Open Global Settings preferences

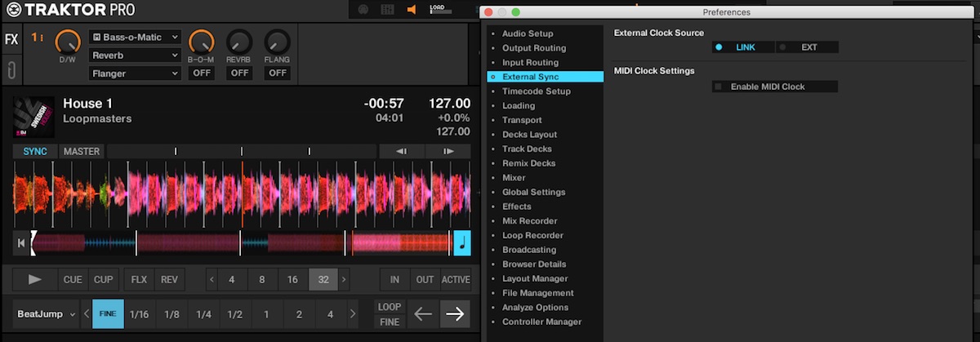pyautogui.click(x=534, y=192)
